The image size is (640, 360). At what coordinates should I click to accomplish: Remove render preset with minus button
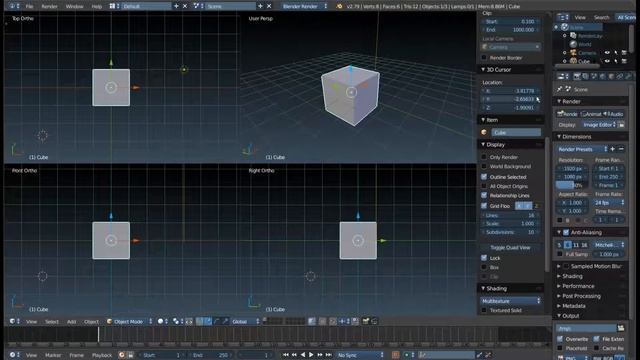pyautogui.click(x=621, y=149)
